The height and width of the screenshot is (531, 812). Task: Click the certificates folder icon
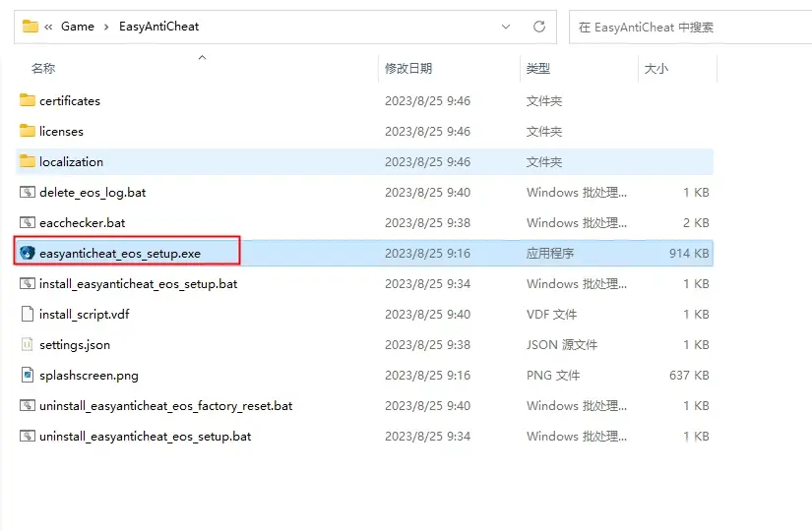point(28,100)
